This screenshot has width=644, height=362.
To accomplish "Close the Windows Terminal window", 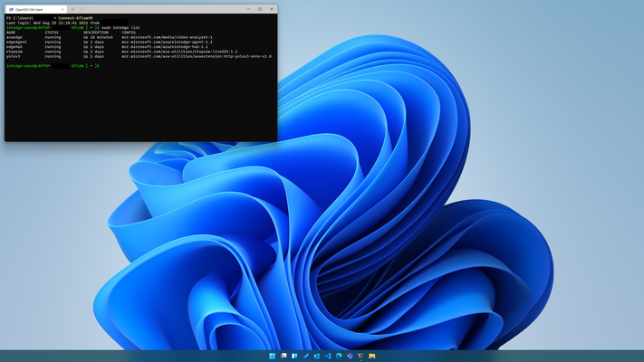I will click(x=272, y=9).
